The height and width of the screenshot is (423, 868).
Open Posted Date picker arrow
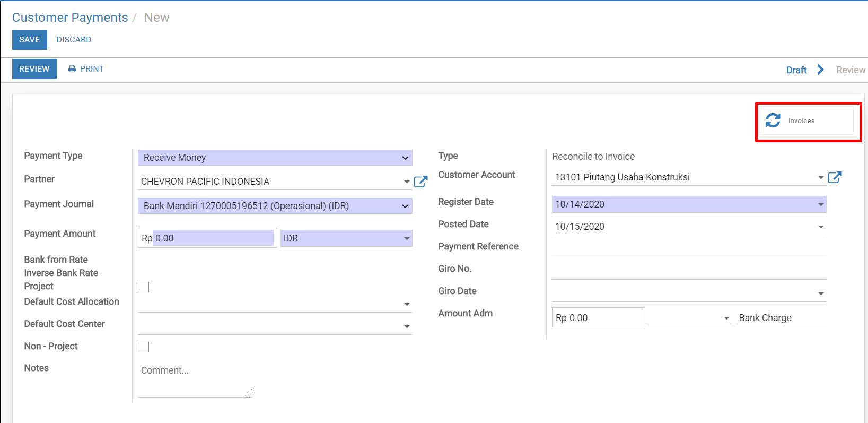(821, 227)
